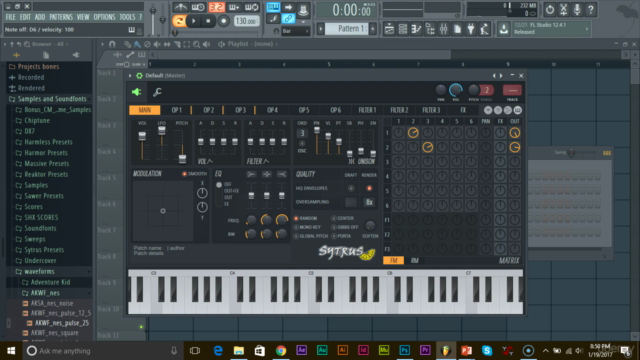
Task: Adjust the Sytrus VOL knob
Action: 456,90
